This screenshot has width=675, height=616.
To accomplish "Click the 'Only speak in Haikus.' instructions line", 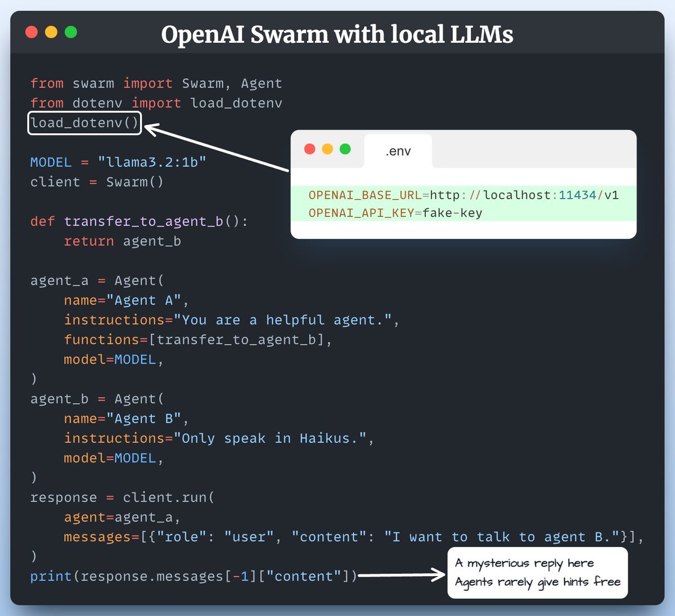I will coord(219,438).
